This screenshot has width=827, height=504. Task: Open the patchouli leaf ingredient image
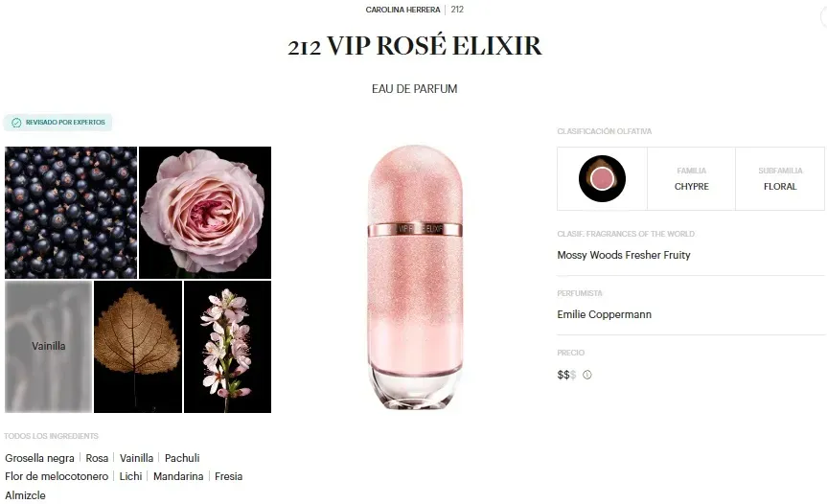[x=138, y=346]
